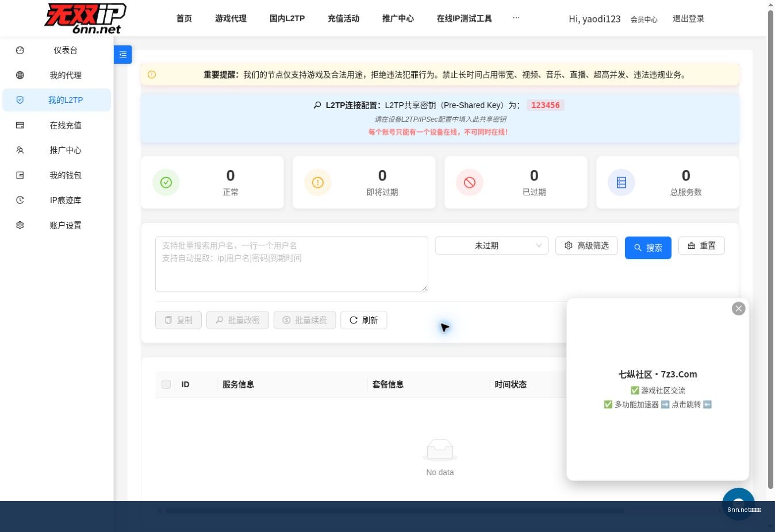Close the 七纵社区 popup advertisement
This screenshot has height=532, width=775.
[739, 309]
